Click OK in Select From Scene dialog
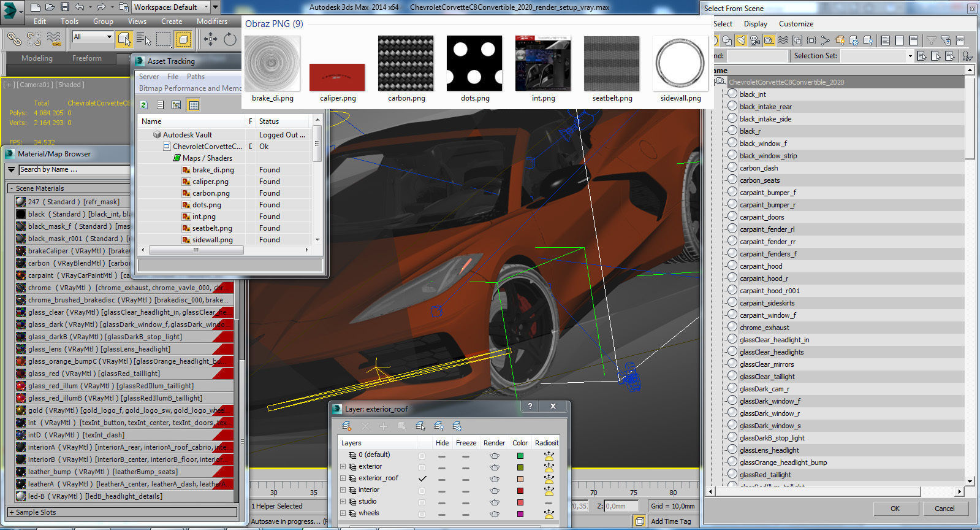The width and height of the screenshot is (980, 530). (895, 509)
